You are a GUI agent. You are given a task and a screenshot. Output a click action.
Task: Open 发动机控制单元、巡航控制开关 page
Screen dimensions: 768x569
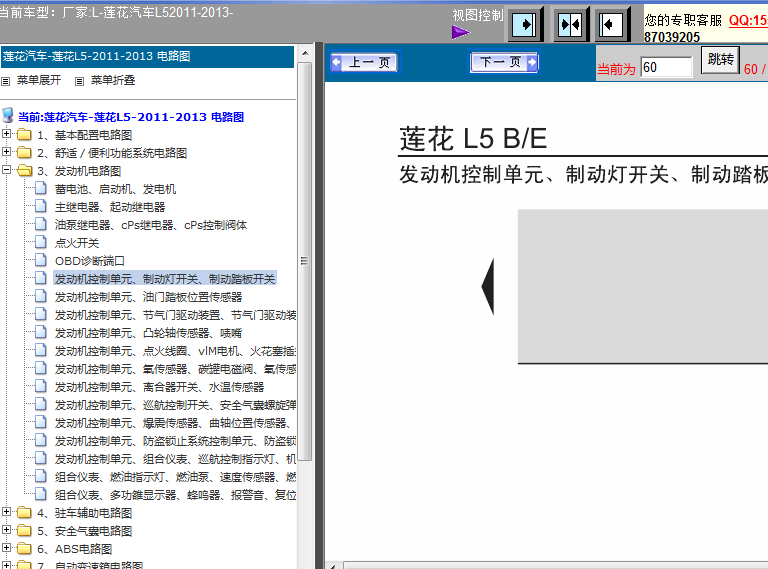(x=175, y=405)
